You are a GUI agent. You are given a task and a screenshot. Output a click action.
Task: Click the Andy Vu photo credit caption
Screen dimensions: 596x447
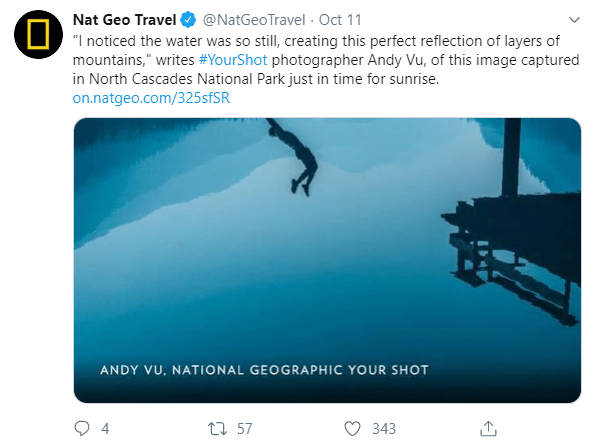(265, 370)
